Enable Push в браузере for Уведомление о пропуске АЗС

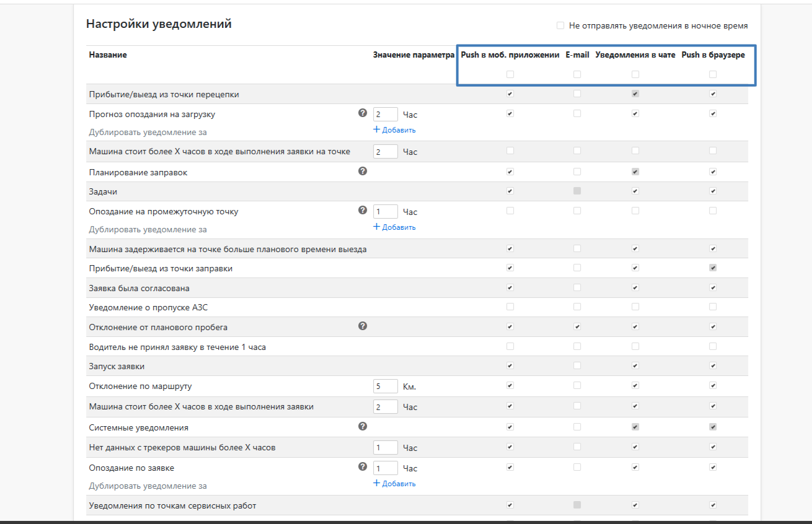tap(713, 307)
